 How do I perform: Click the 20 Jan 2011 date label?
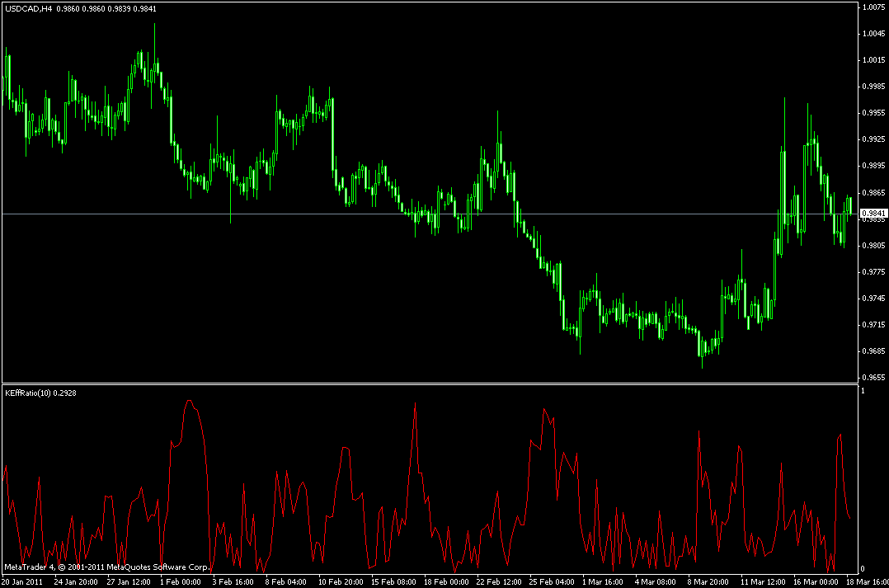pos(22,581)
